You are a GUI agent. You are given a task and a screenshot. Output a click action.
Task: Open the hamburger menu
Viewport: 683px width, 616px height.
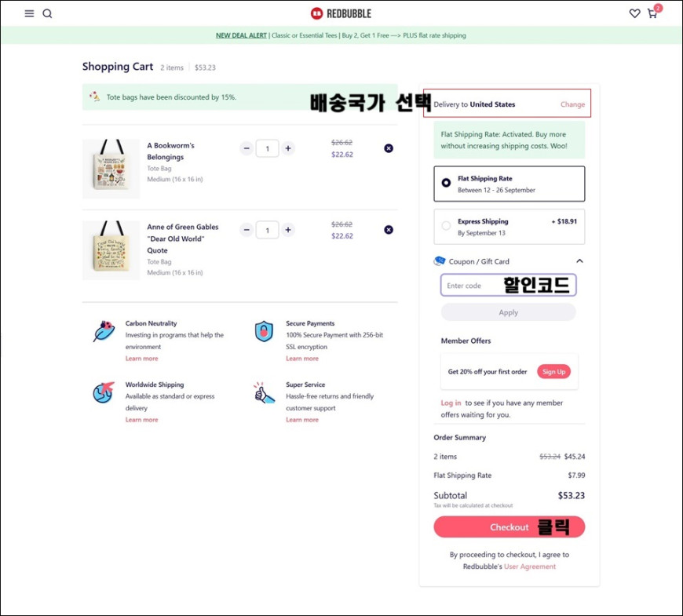click(29, 13)
